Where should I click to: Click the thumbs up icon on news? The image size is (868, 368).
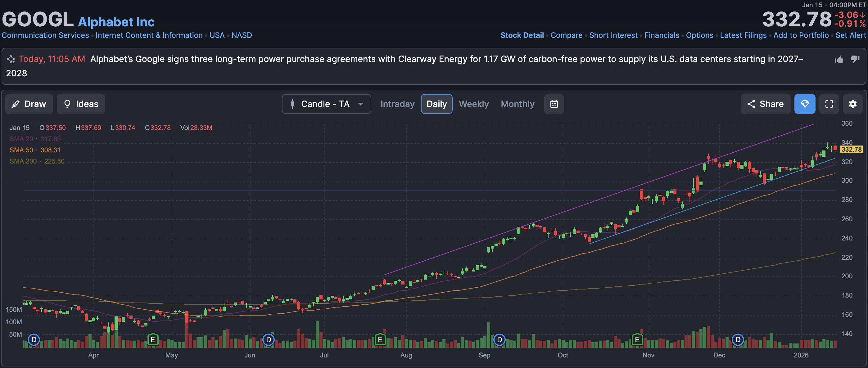(x=839, y=60)
